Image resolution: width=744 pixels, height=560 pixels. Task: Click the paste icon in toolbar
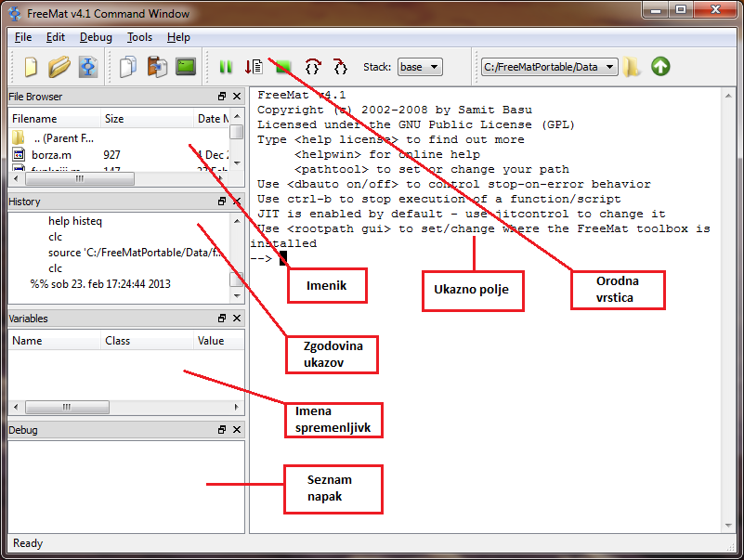point(157,67)
